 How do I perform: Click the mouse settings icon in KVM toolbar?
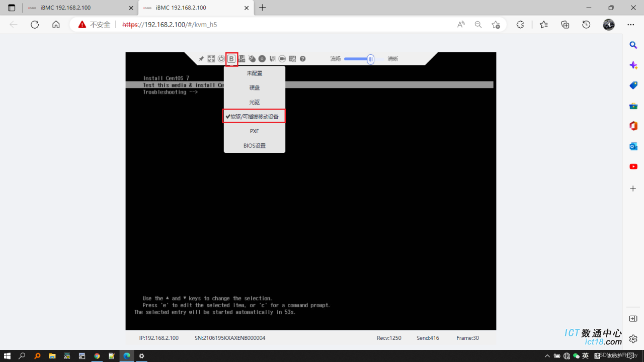(x=252, y=59)
